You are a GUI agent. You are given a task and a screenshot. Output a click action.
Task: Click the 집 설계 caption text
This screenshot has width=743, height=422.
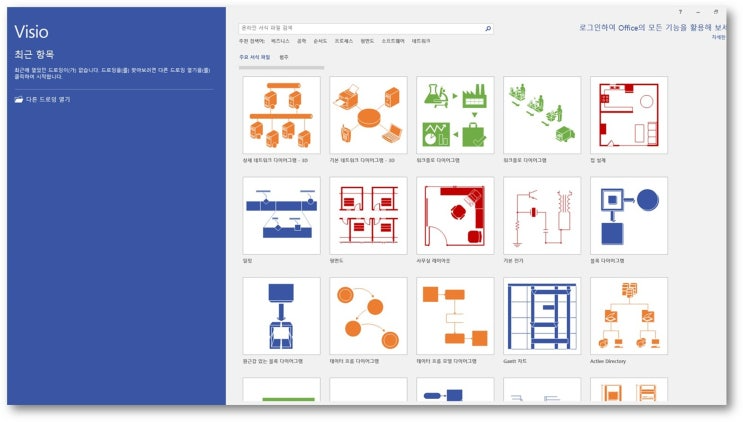pos(598,161)
